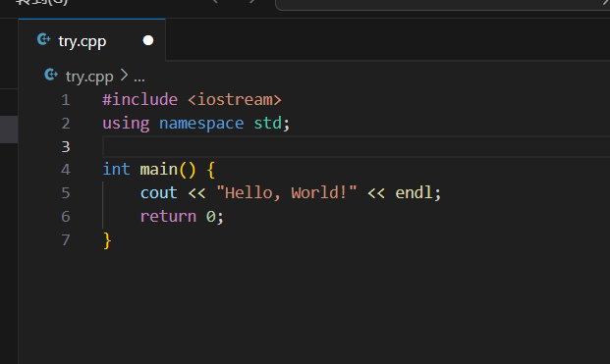
Task: Click the C++ file icon in try.cpp tab
Action: 43,39
